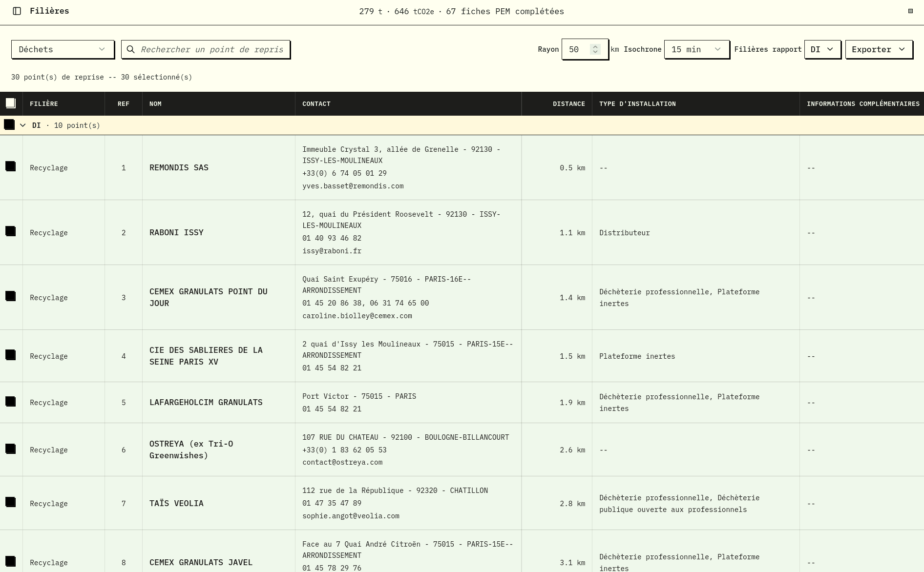Sort by the REF column header
Viewport: 924px width, 572px height.
pyautogui.click(x=124, y=104)
